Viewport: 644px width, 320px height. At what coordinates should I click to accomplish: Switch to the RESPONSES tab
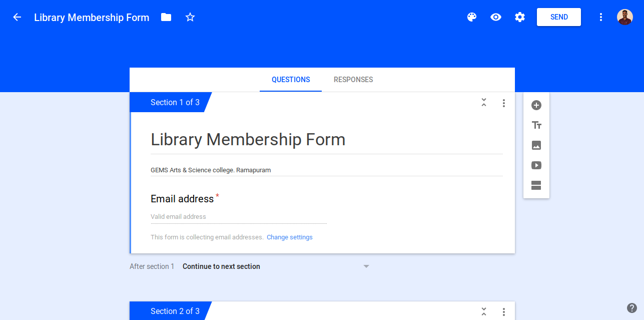(353, 80)
